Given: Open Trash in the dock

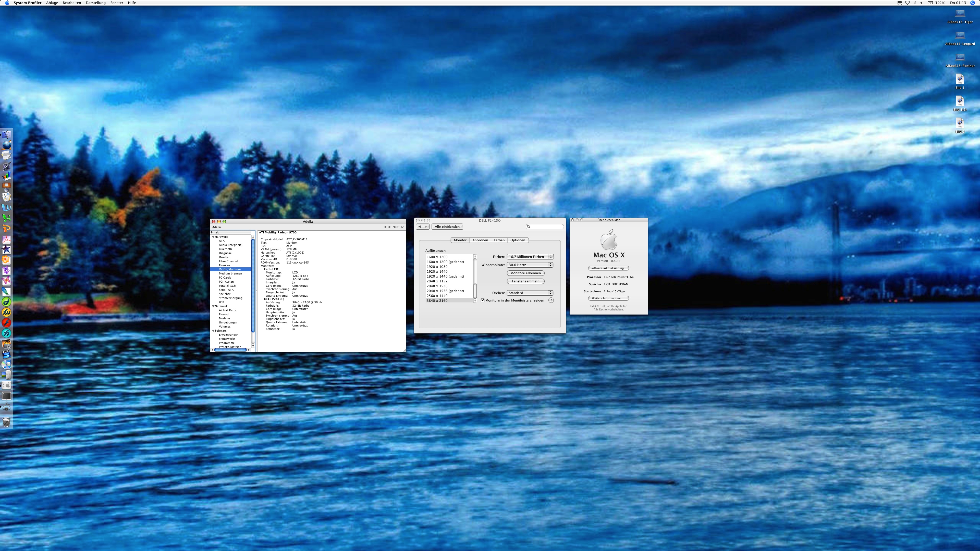Looking at the screenshot, I should coord(6,422).
